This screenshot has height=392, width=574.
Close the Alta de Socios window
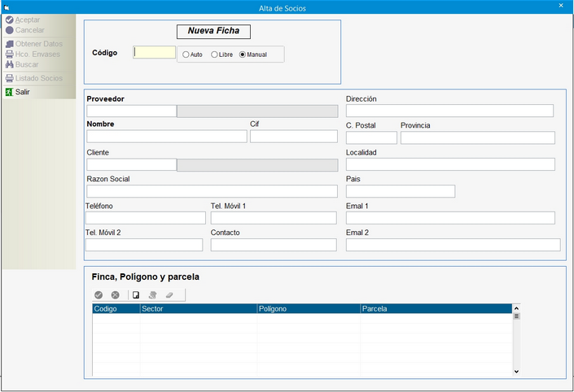point(561,6)
